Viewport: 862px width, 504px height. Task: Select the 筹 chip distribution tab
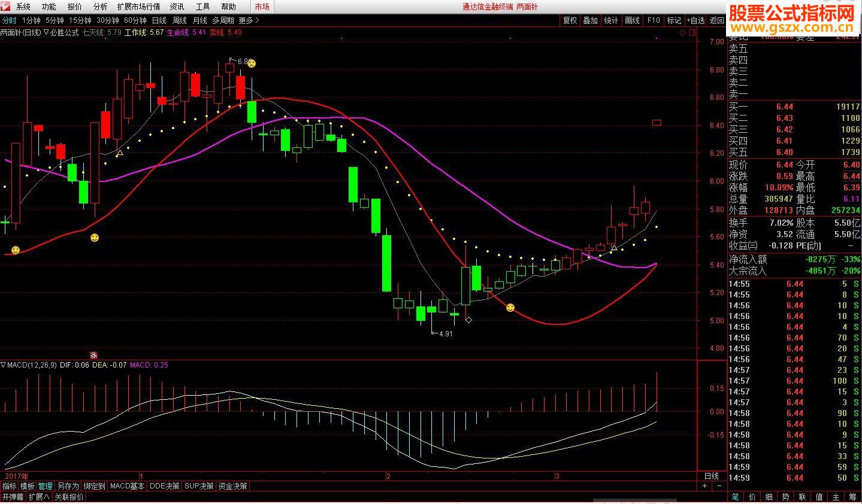852,497
